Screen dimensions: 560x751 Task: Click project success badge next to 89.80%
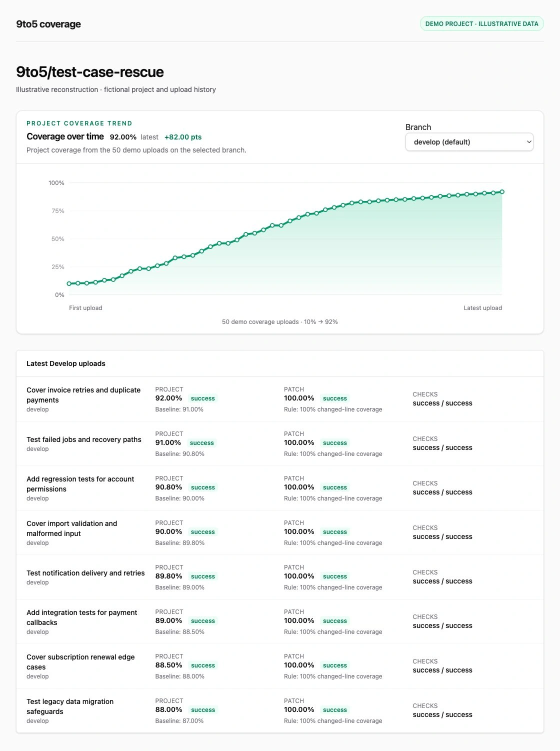(x=202, y=576)
